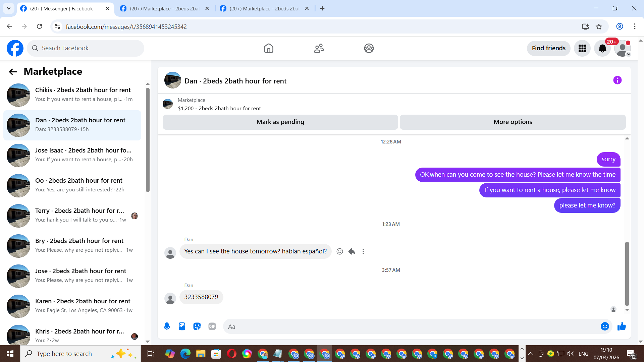This screenshot has width=644, height=362.
Task: Click the address bar URL
Action: click(x=126, y=27)
